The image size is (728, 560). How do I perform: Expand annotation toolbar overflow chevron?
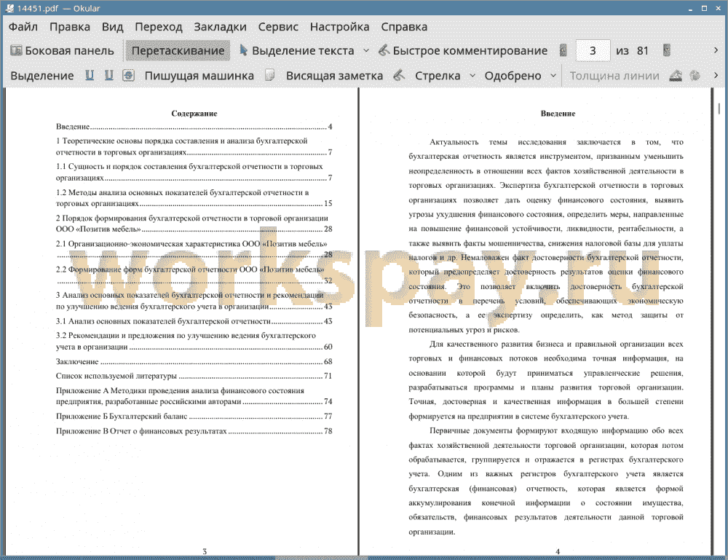[716, 75]
